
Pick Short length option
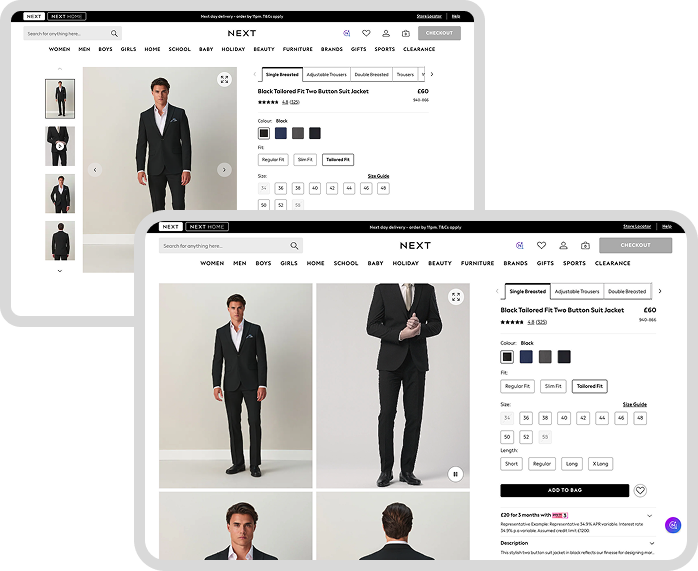point(511,464)
